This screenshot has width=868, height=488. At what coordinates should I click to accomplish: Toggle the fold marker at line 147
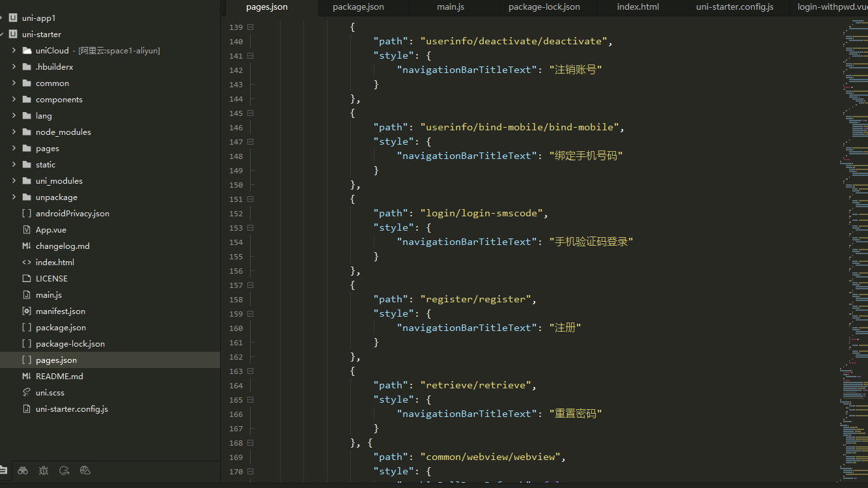coord(250,142)
